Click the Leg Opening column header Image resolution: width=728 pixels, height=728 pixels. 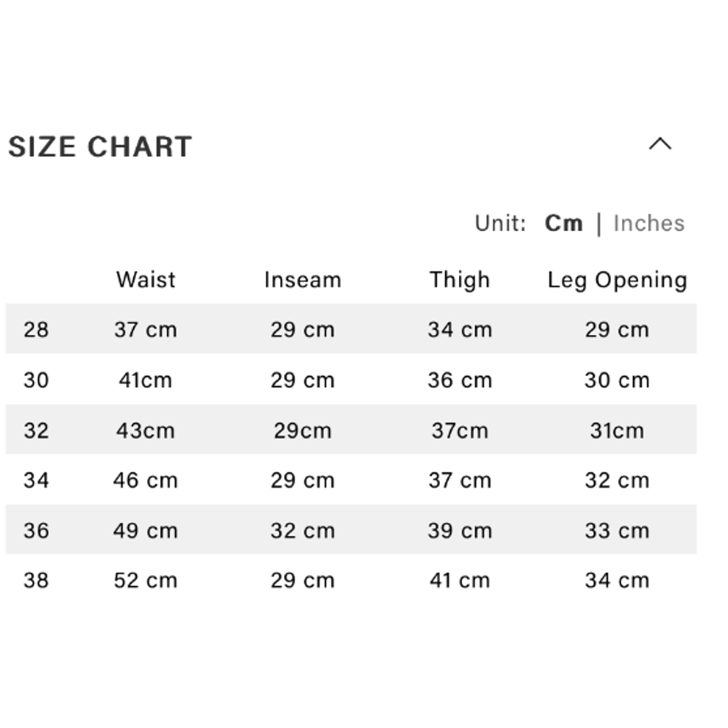617,280
